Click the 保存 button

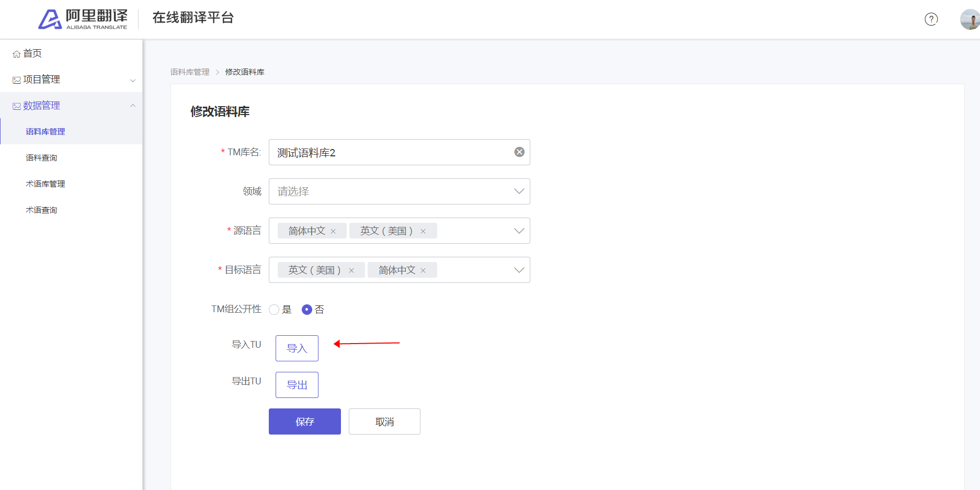pos(304,421)
